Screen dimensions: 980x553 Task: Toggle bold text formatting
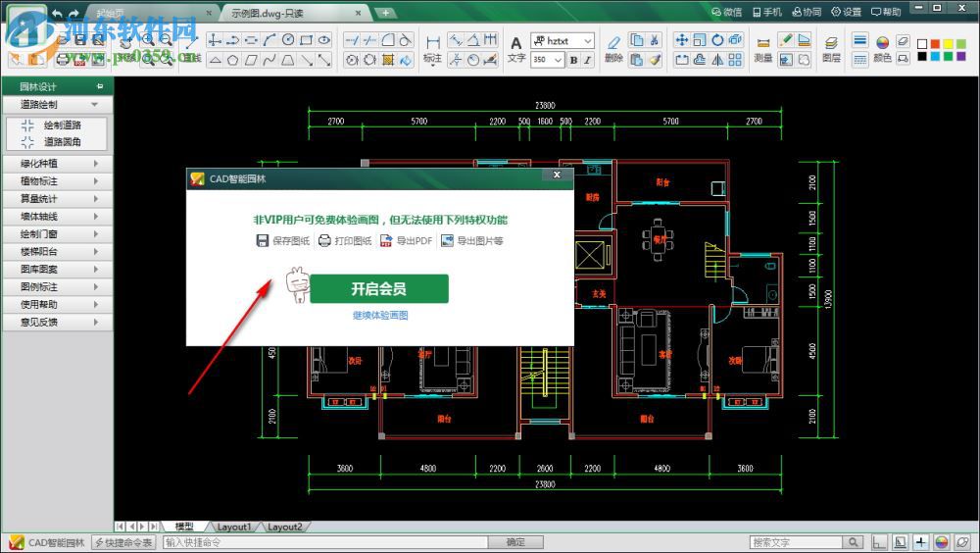click(573, 60)
